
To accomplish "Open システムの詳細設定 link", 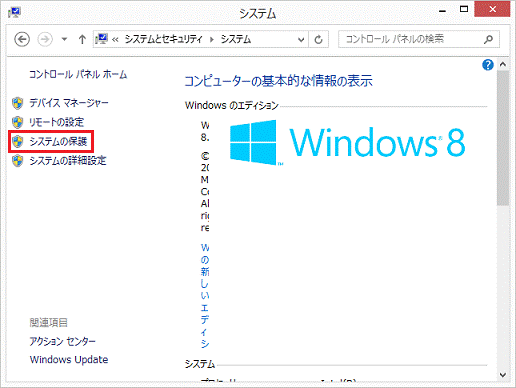I will [x=68, y=161].
